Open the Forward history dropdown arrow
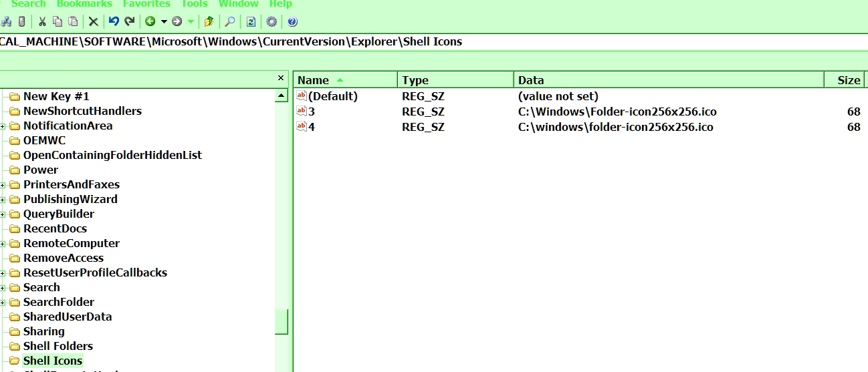Screen dimensions: 868x372 coord(191,21)
